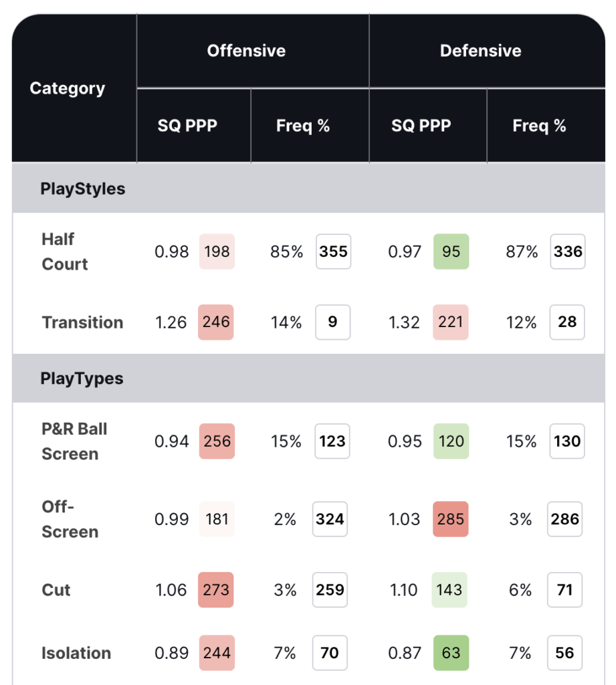Click the 324 Off-Screen frequency rank box

coord(330,519)
